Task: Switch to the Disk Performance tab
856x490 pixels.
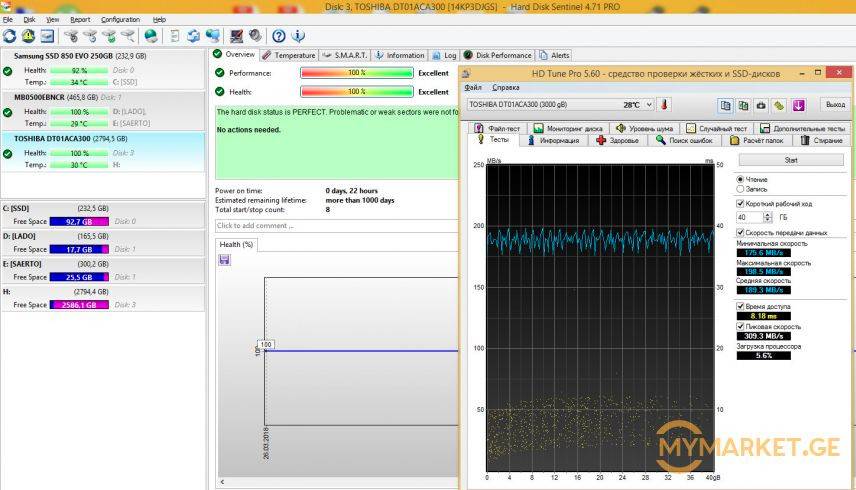Action: point(498,55)
